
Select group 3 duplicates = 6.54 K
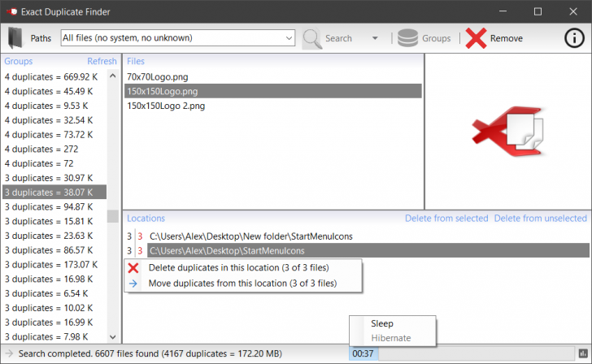click(x=54, y=293)
